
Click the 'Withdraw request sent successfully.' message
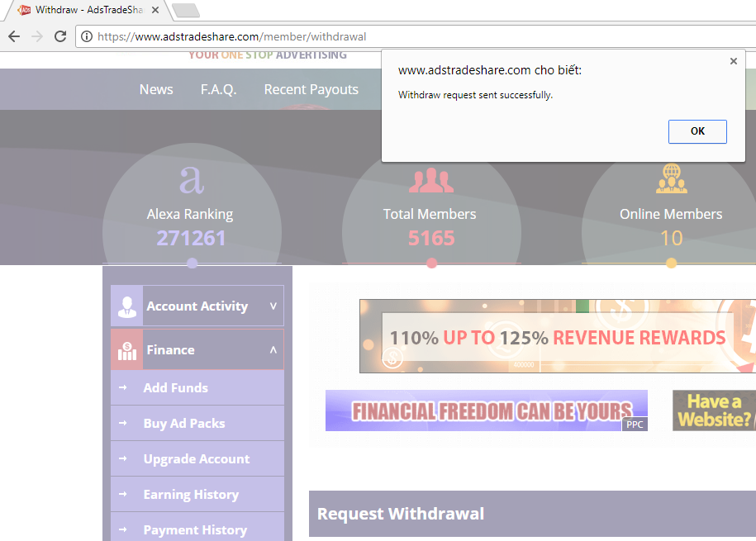tap(475, 95)
